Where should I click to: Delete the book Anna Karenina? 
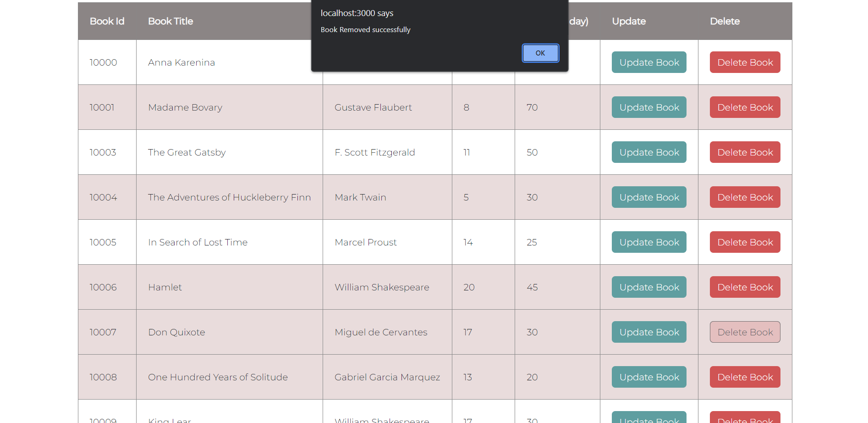pos(744,62)
